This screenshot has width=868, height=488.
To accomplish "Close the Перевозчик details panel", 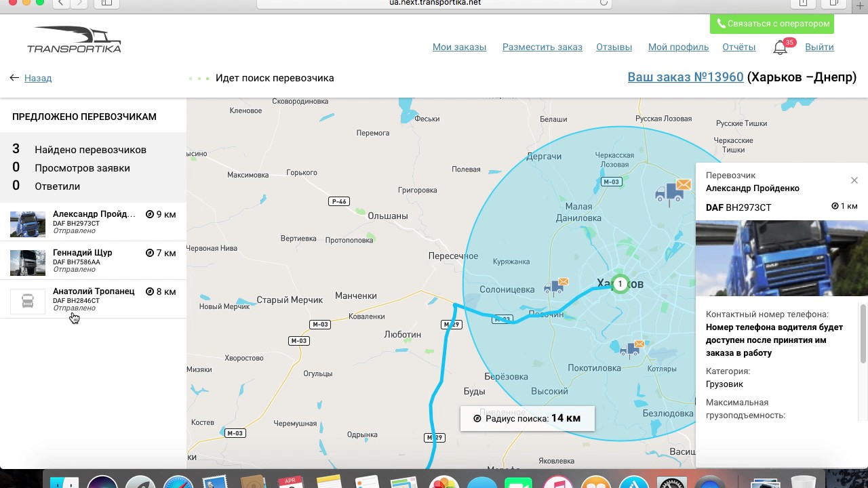I will coord(854,180).
